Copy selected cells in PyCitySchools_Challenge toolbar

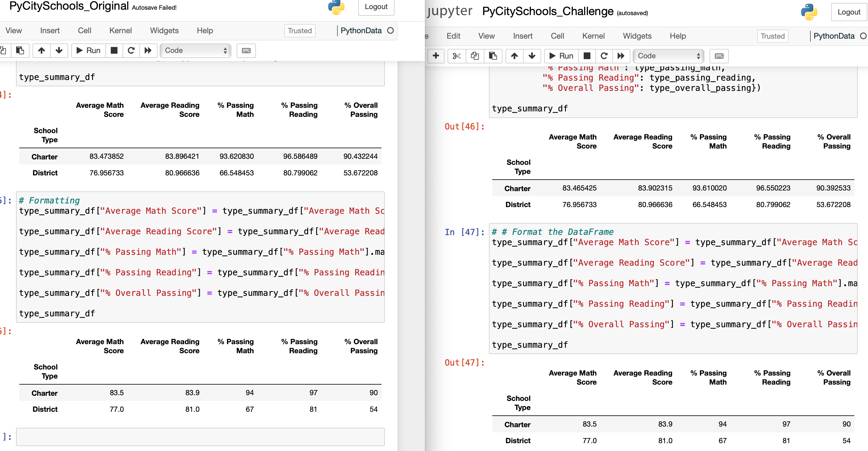coord(475,56)
